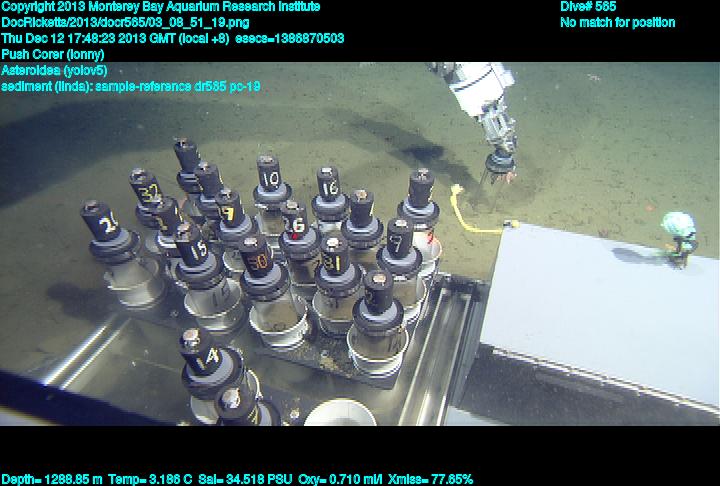Click the pale green object on the white lid
This screenshot has width=720, height=486.
click(x=679, y=226)
